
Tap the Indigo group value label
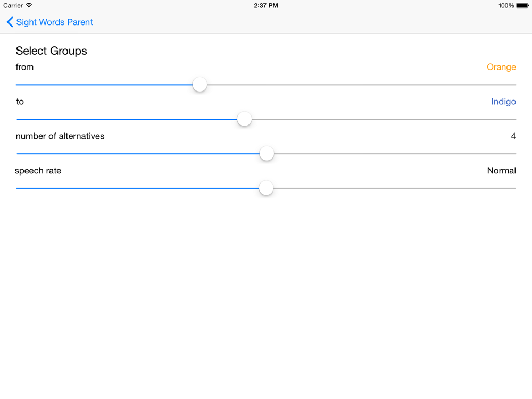pyautogui.click(x=503, y=102)
